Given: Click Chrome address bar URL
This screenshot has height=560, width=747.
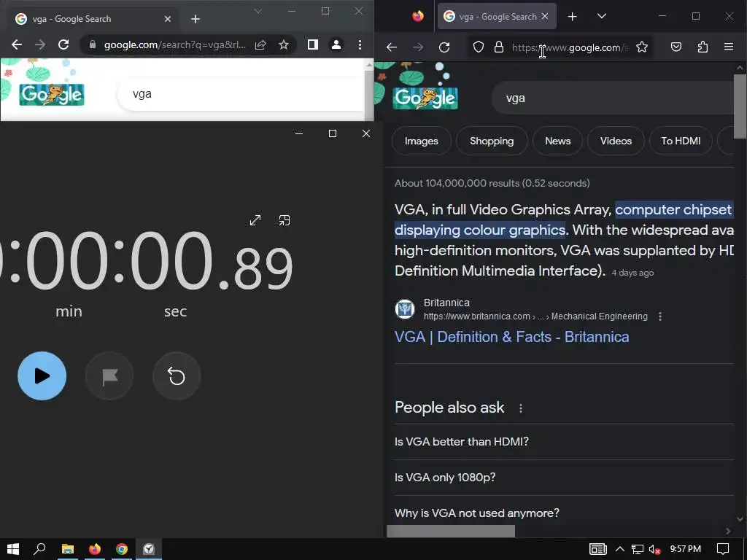Looking at the screenshot, I should [x=175, y=44].
